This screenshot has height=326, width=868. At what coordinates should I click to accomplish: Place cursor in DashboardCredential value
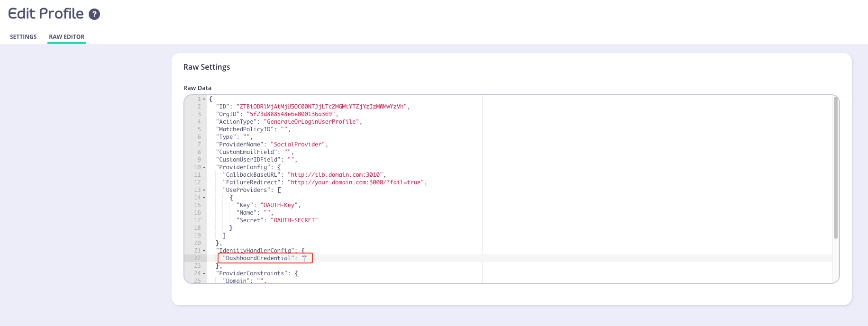tap(305, 258)
